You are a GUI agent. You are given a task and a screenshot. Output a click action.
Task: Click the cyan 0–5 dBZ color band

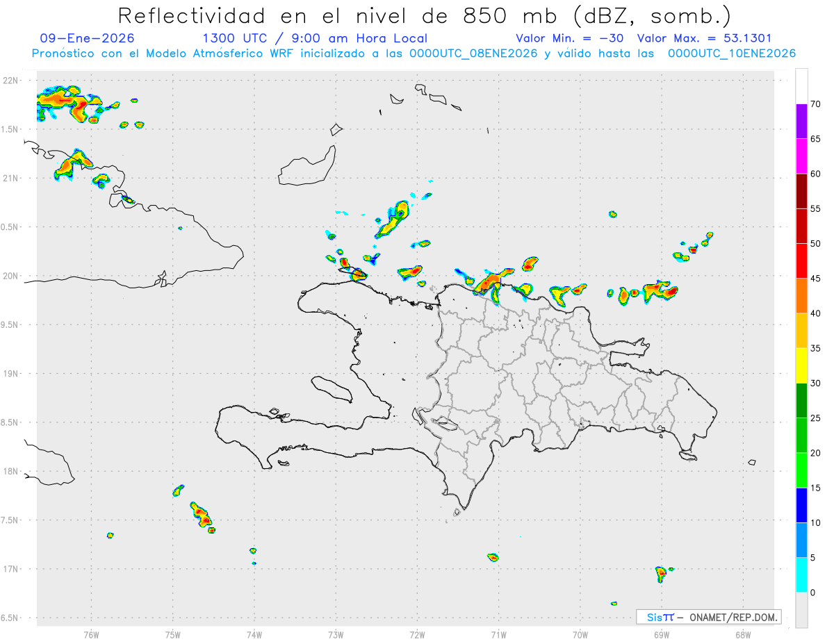pos(801,575)
